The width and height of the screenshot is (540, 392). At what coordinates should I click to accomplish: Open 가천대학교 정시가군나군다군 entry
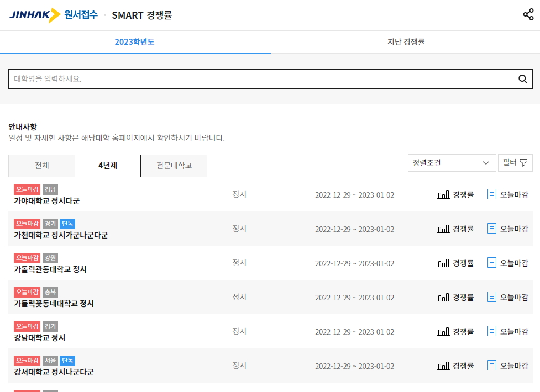[61, 235]
